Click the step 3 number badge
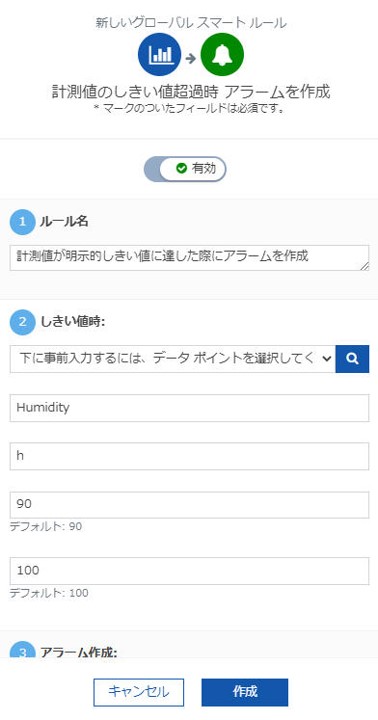The height and width of the screenshot is (720, 378). tap(22, 650)
